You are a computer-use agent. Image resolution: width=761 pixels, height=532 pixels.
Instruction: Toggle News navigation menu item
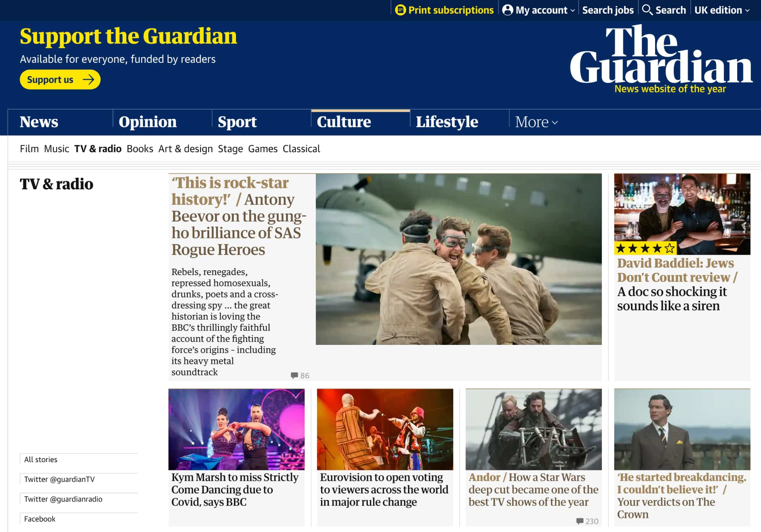point(39,121)
